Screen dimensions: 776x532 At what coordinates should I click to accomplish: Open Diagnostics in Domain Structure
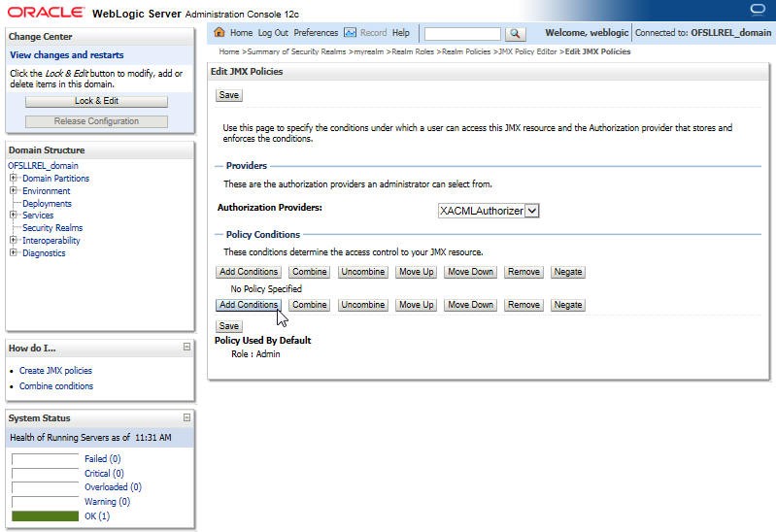44,252
